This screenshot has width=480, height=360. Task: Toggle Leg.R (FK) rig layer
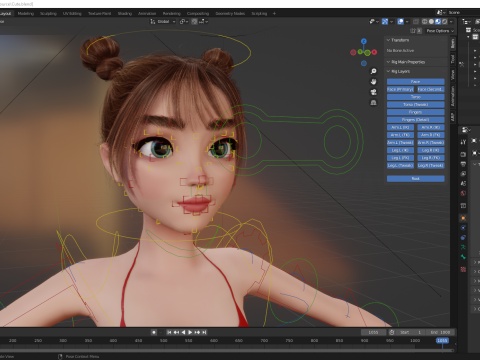click(431, 158)
